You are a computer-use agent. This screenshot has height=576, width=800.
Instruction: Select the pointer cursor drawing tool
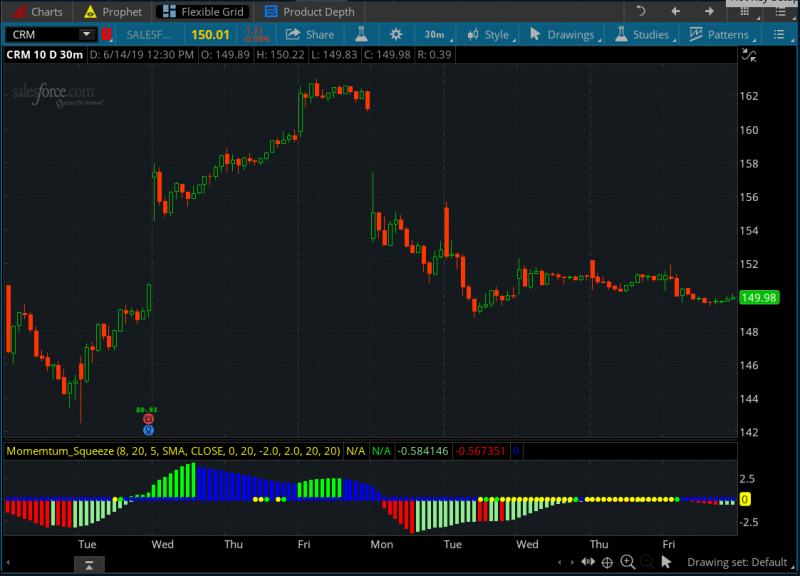coord(667,562)
